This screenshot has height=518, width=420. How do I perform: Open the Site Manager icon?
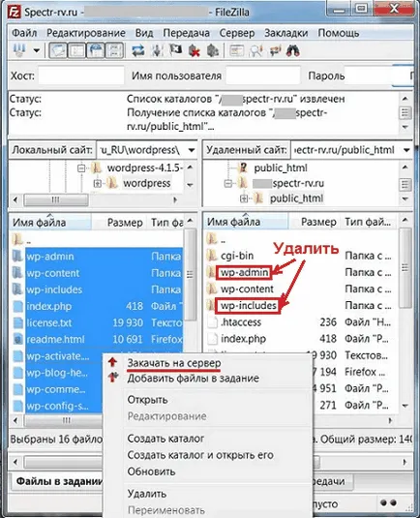(19, 50)
